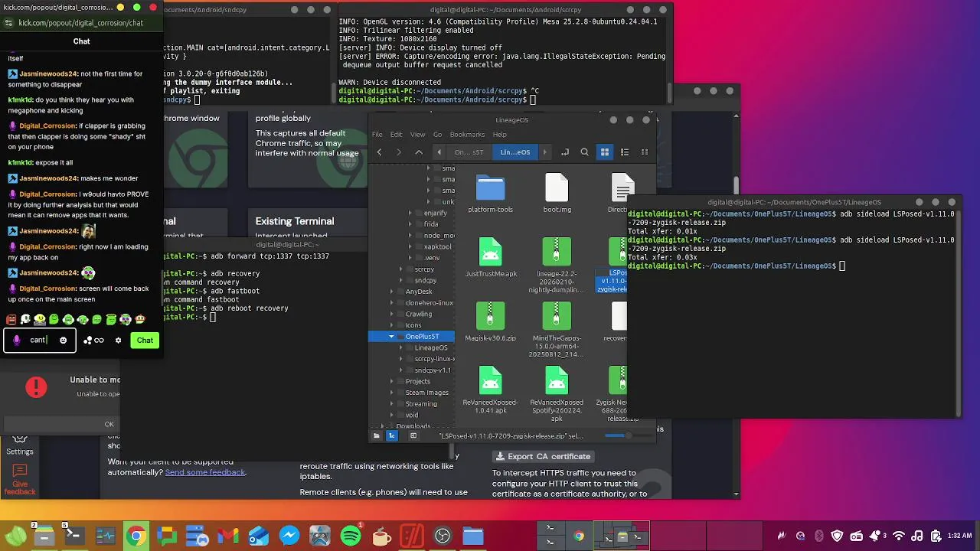Switch the file manager to list view
The width and height of the screenshot is (980, 551).
click(x=625, y=152)
